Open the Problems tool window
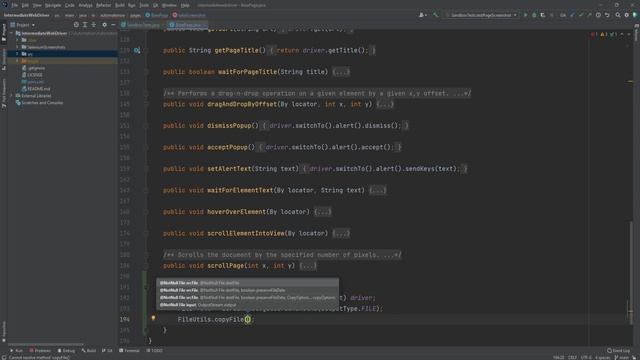640x360 pixels. click(x=40, y=351)
